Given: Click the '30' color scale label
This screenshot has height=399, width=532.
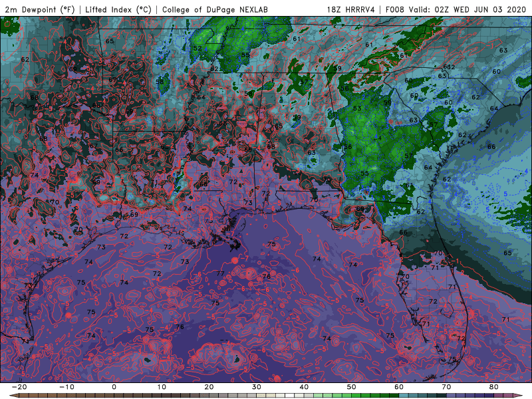Looking at the screenshot, I should coord(257,387).
